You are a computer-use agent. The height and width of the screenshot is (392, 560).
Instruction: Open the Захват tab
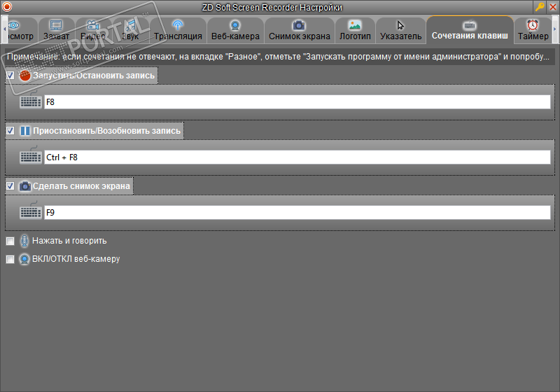tap(56, 30)
